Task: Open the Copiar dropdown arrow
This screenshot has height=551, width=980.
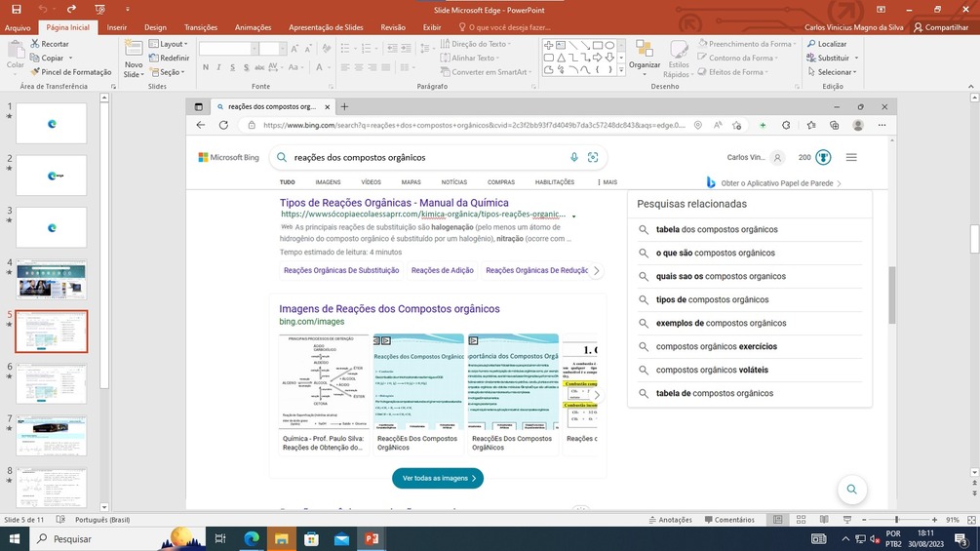Action: pos(70,59)
